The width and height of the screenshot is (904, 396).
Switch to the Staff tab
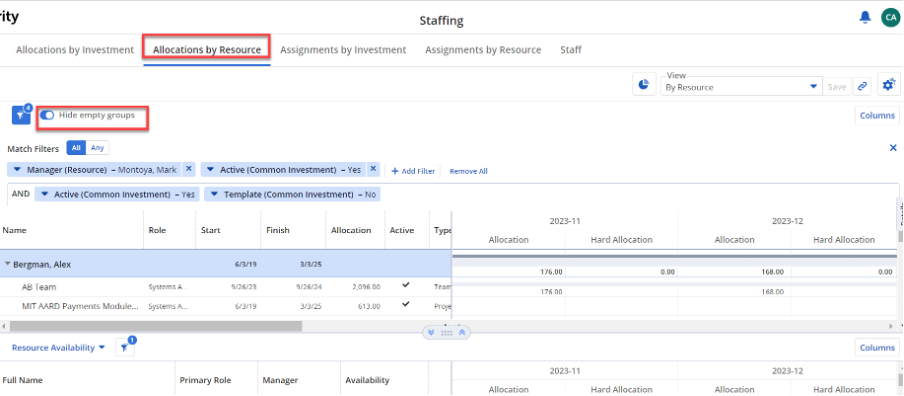[571, 50]
